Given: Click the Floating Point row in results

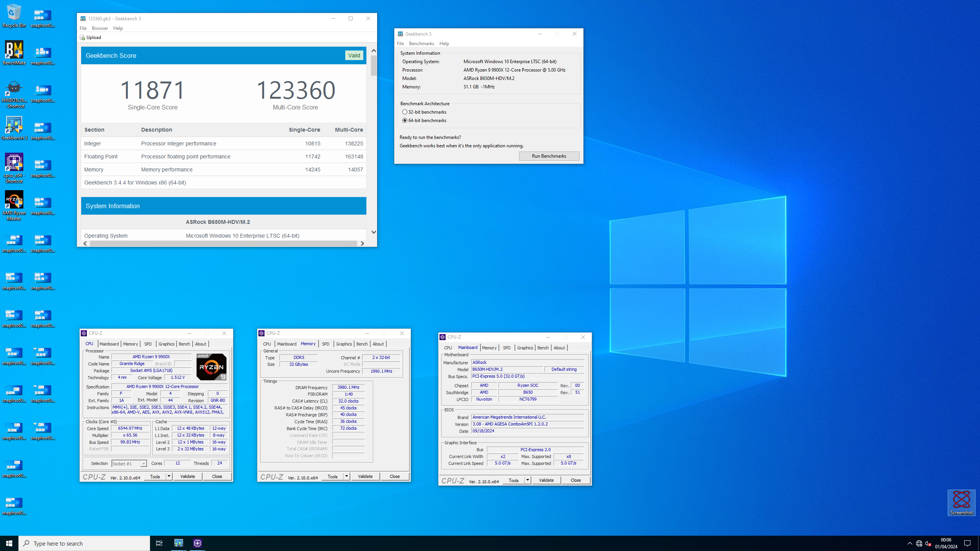Looking at the screenshot, I should (x=224, y=156).
